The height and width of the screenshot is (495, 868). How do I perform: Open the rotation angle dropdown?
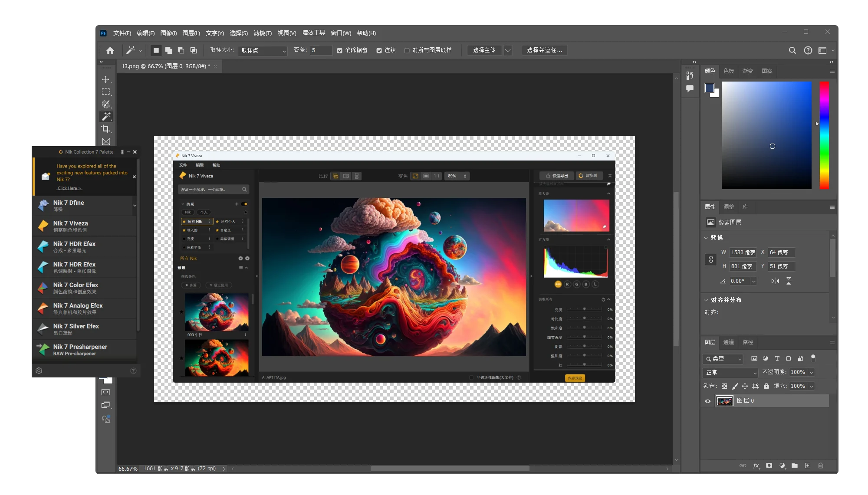click(x=753, y=281)
